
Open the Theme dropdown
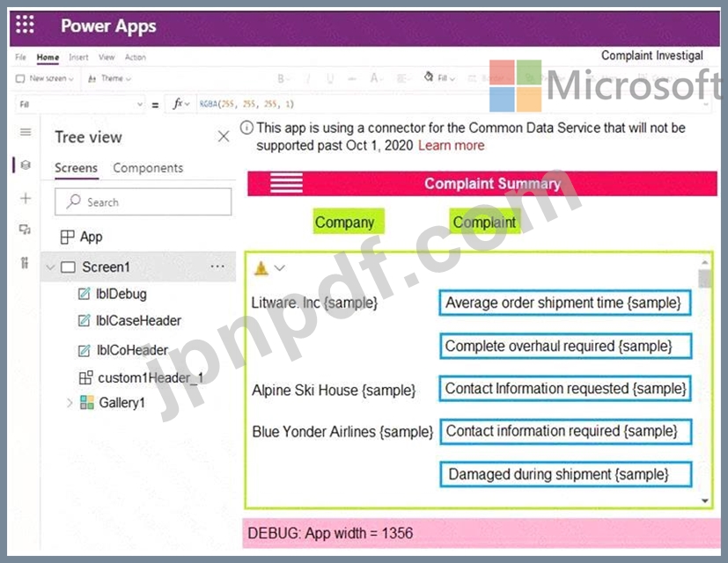[x=110, y=78]
